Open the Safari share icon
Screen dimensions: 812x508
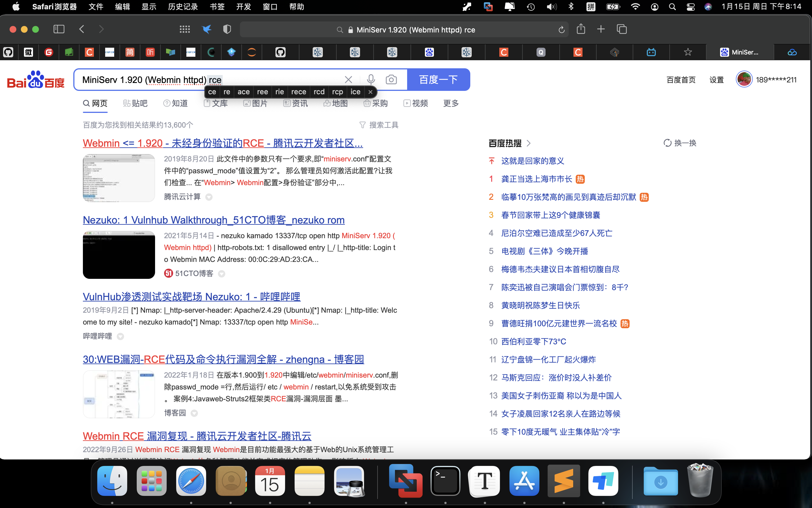(581, 29)
